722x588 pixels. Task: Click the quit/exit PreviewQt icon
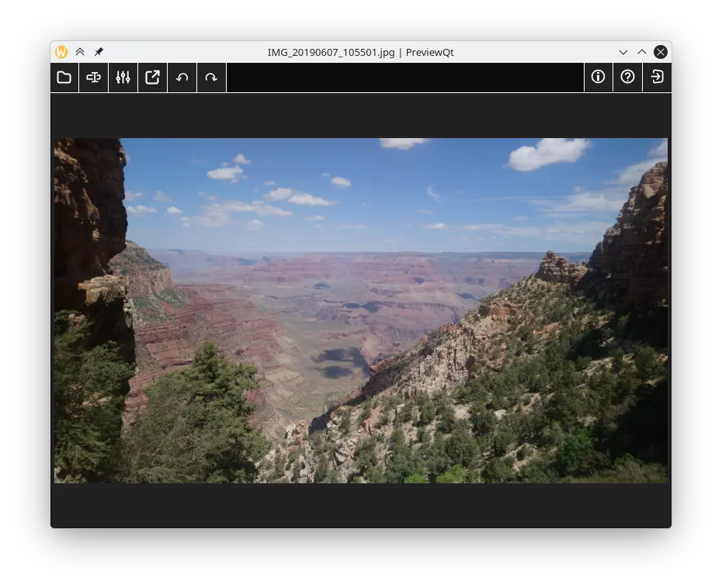click(657, 77)
